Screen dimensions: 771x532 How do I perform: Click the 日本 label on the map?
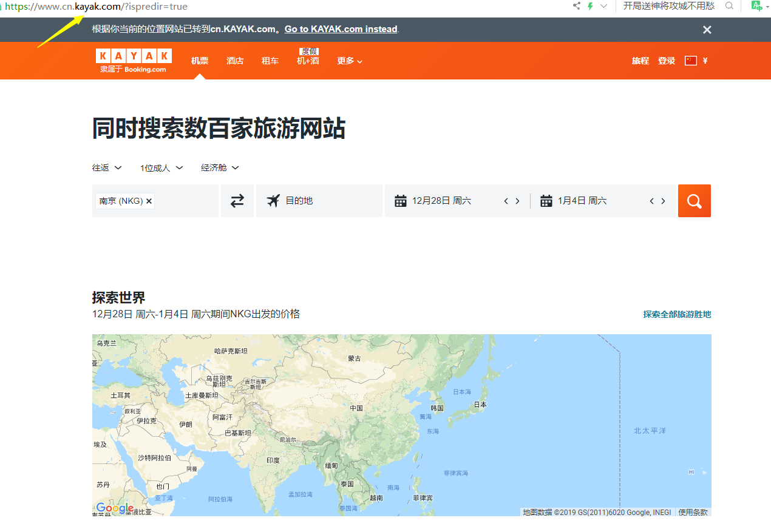[x=480, y=405]
